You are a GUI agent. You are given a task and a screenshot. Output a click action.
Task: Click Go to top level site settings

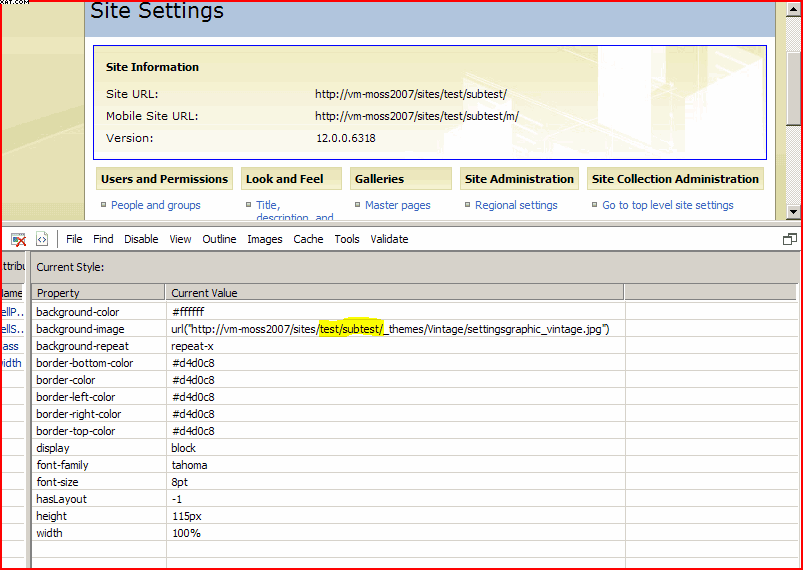(668, 205)
